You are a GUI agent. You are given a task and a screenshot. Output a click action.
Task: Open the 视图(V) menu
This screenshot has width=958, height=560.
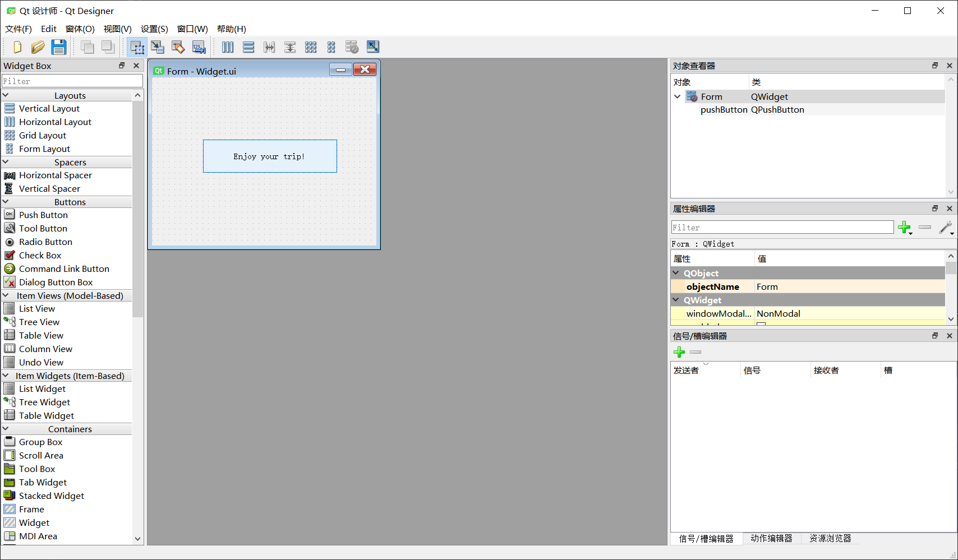pos(118,29)
